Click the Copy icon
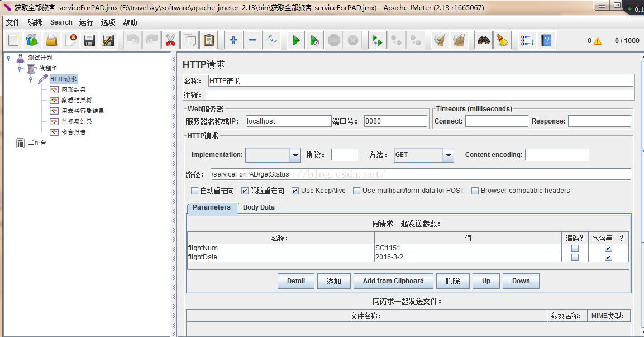This screenshot has height=337, width=644. tap(190, 40)
